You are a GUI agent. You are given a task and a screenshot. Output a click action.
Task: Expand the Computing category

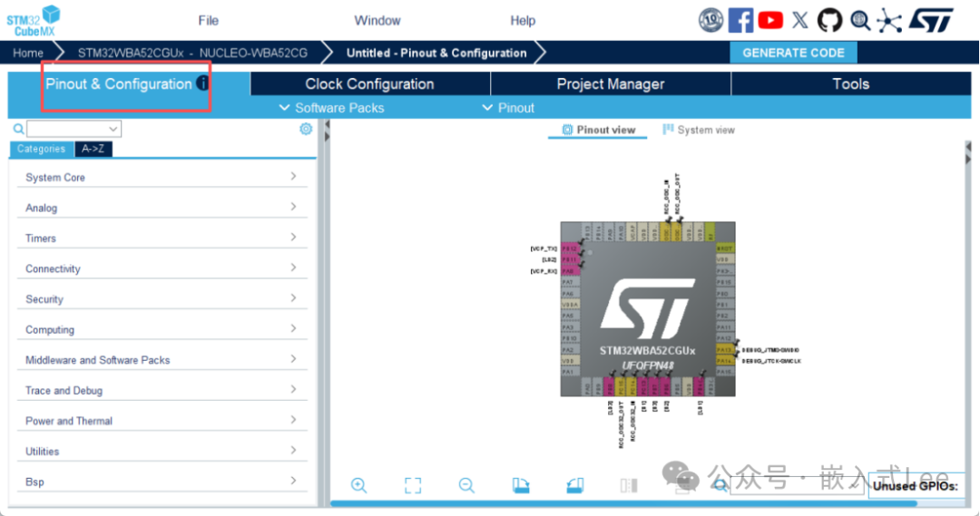(x=162, y=330)
